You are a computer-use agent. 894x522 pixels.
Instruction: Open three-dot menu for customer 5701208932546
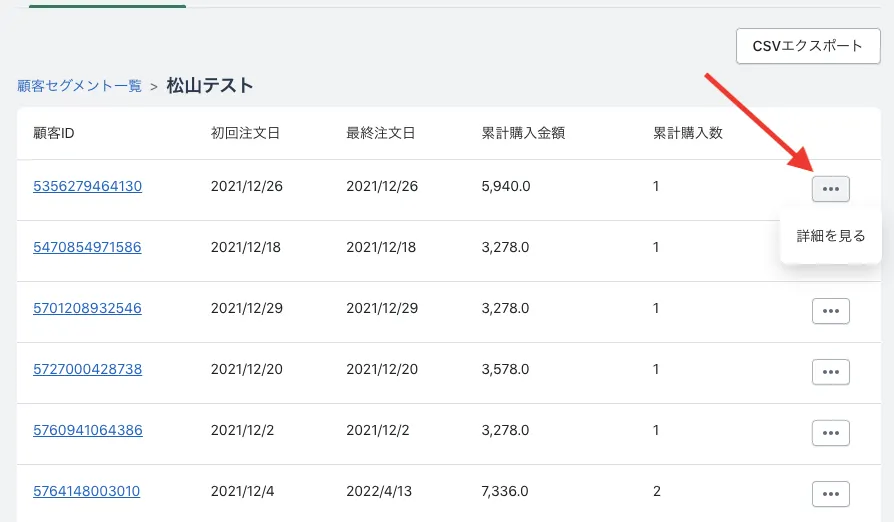point(830,311)
